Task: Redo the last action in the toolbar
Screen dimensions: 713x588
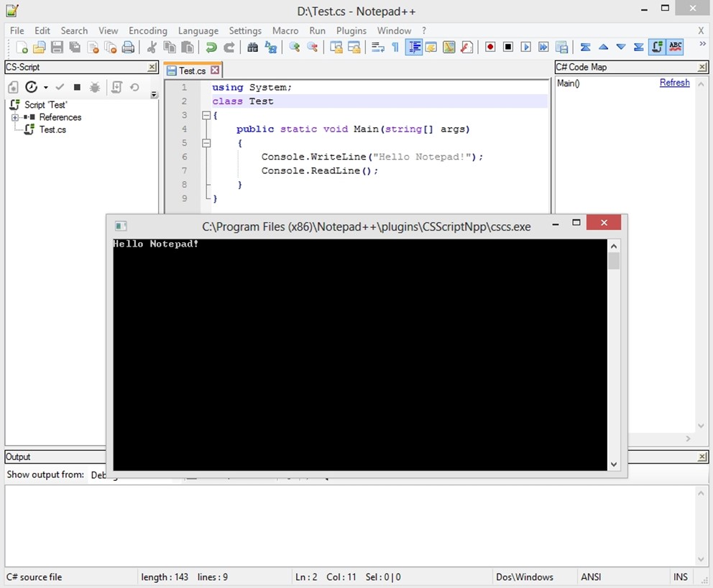Action: click(x=229, y=47)
